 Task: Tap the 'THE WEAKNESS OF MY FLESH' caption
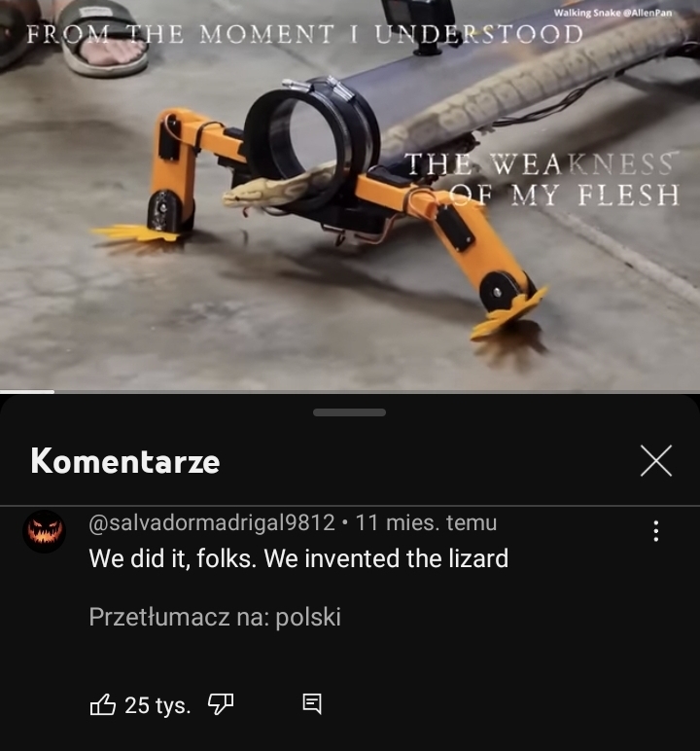[541, 179]
